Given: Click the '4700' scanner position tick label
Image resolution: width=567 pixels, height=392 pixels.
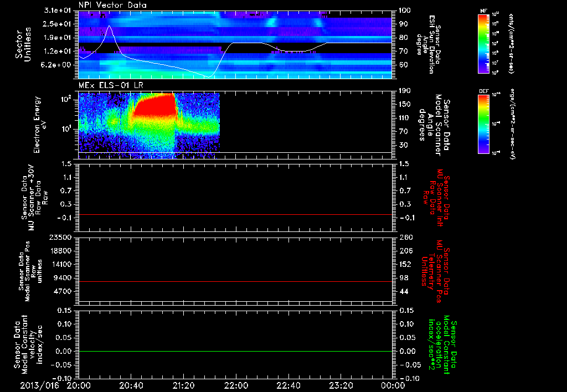Looking at the screenshot, I should [62, 291].
